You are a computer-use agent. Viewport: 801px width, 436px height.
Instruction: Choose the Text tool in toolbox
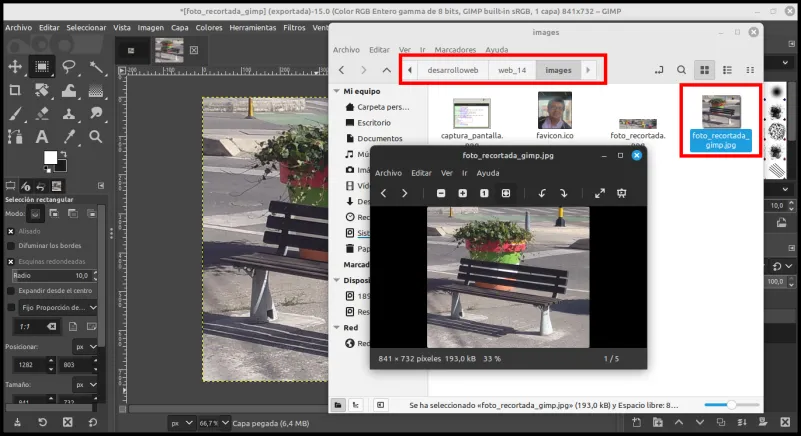tap(42, 136)
